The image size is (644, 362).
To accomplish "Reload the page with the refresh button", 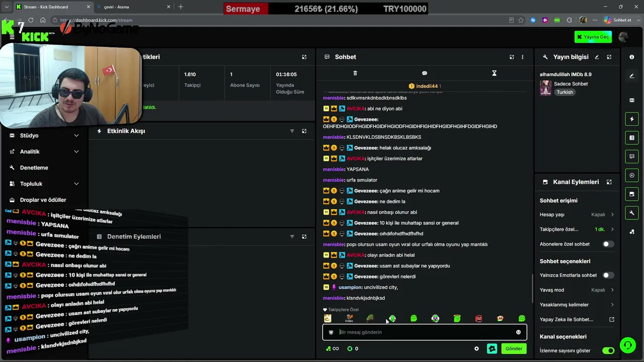I will tap(31, 20).
